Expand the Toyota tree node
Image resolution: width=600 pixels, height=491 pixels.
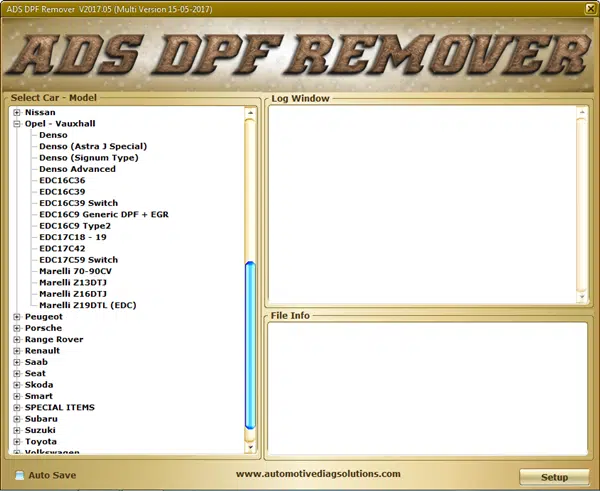[x=17, y=441]
